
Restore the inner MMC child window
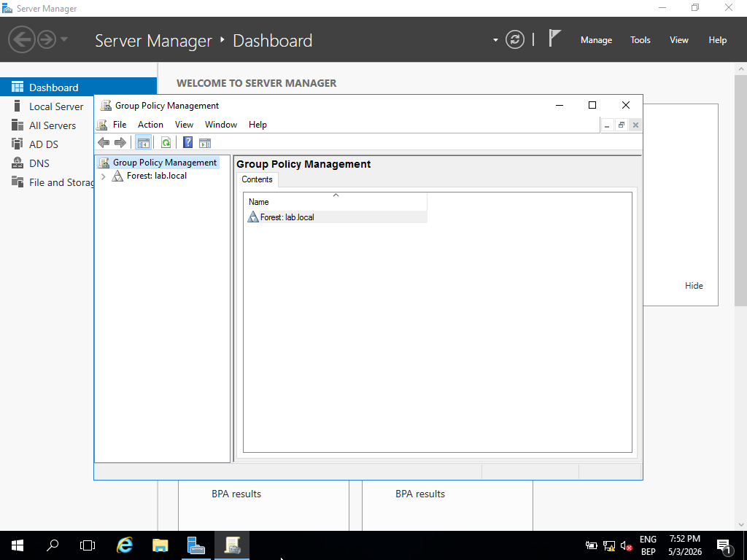coord(622,125)
